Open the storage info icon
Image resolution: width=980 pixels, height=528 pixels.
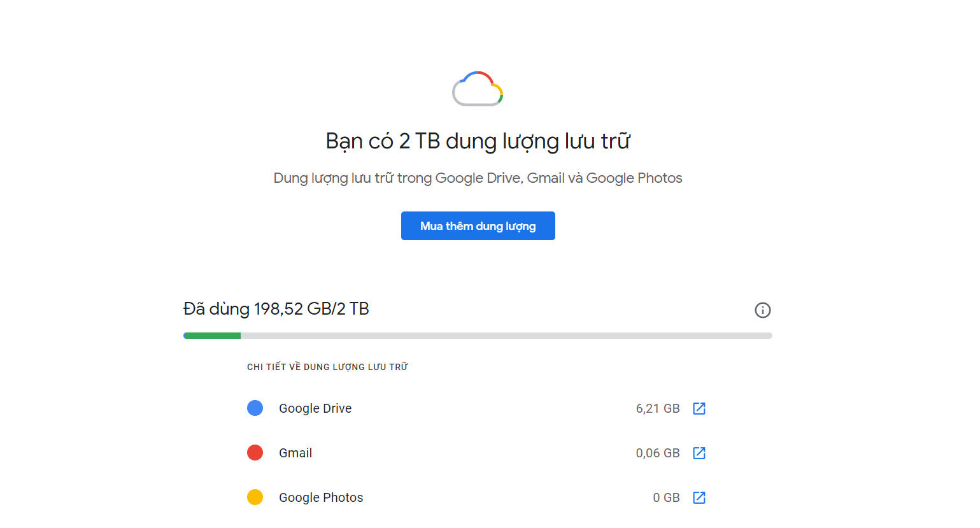(x=762, y=310)
